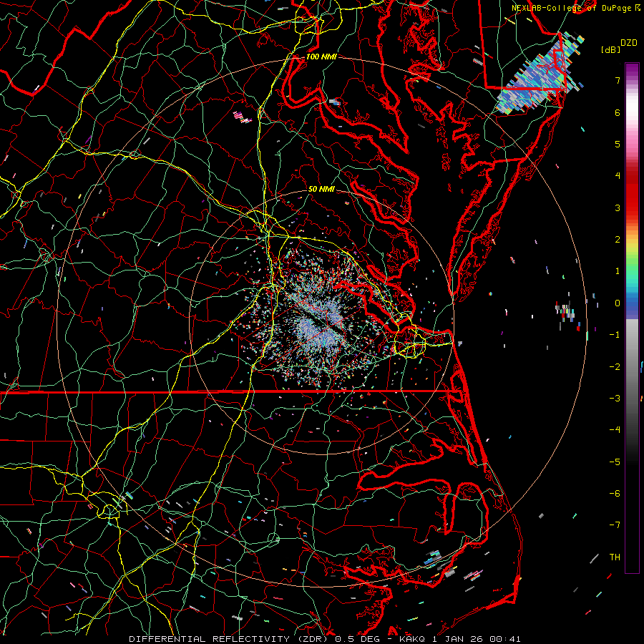Select the 100 NMI range ring label

point(321,57)
